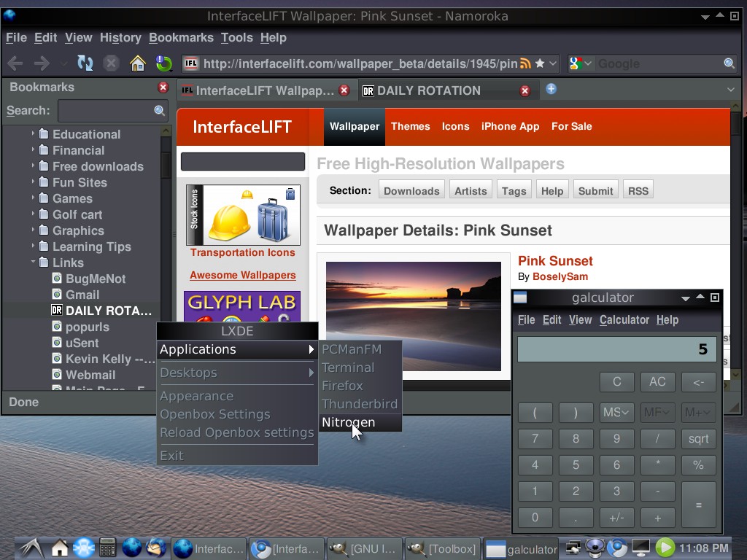Bookmark this page with the star icon

click(540, 63)
